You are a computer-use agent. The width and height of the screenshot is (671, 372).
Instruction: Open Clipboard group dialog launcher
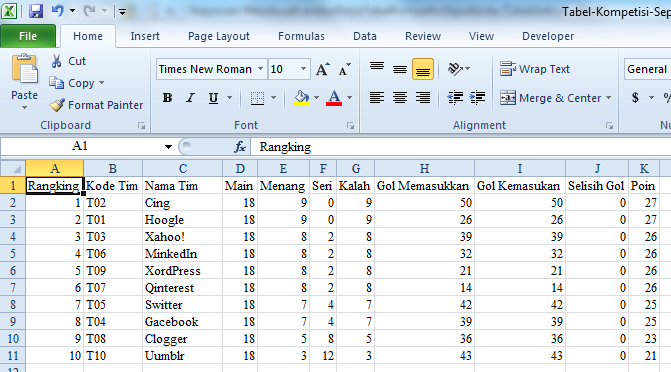point(141,125)
